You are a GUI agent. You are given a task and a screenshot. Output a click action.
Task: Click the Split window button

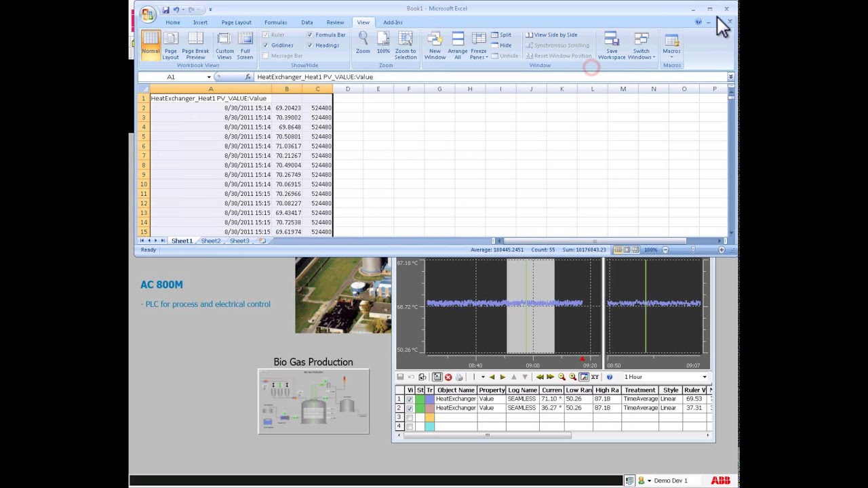(x=501, y=35)
